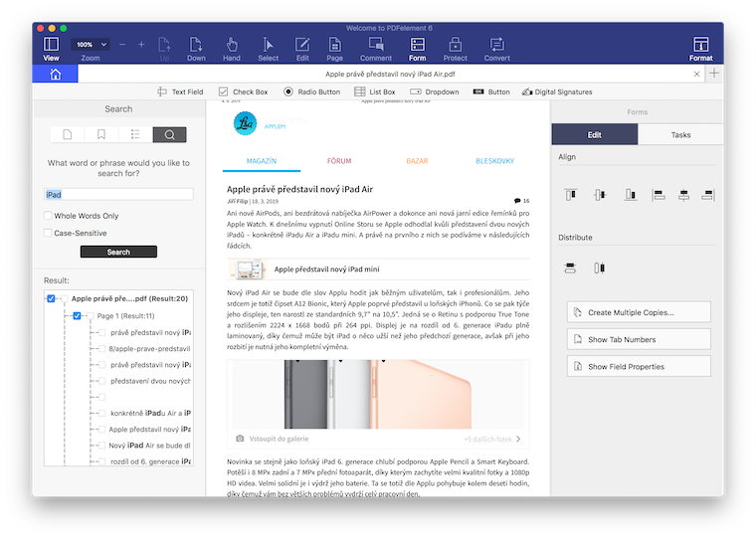Open the Convert tool
The image size is (756, 539).
(497, 49)
